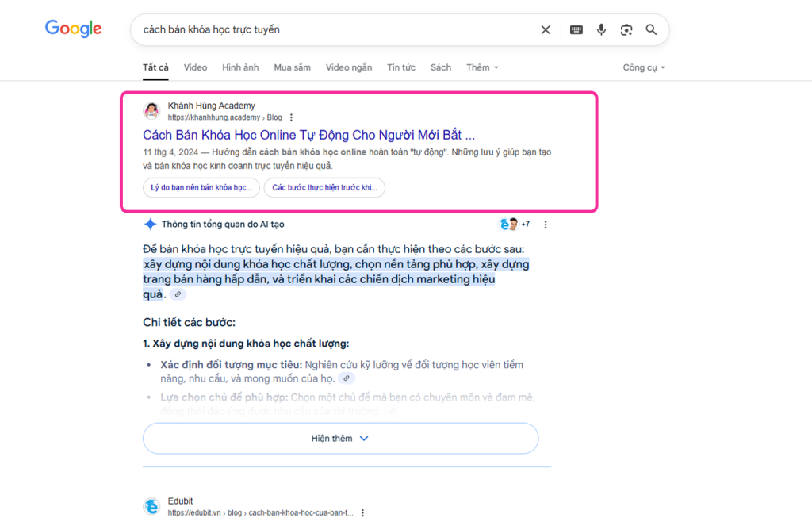Click the Các bước thực hiện trước khi chip
This screenshot has width=812, height=522.
pos(324,187)
